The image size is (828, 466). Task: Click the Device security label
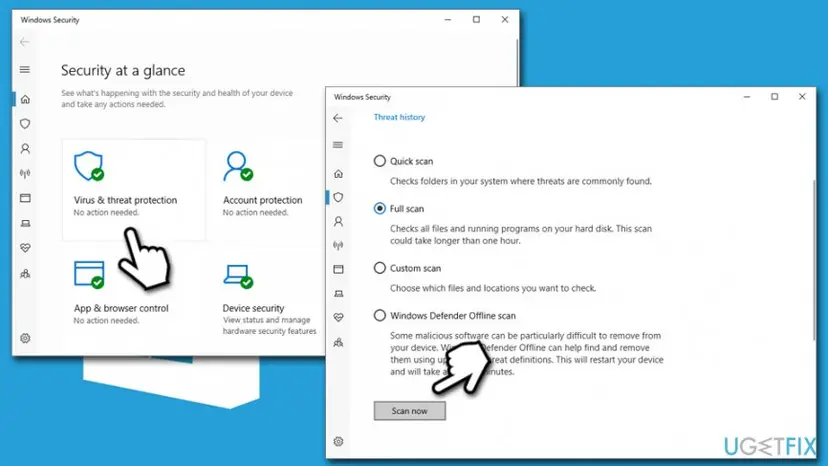tap(253, 308)
